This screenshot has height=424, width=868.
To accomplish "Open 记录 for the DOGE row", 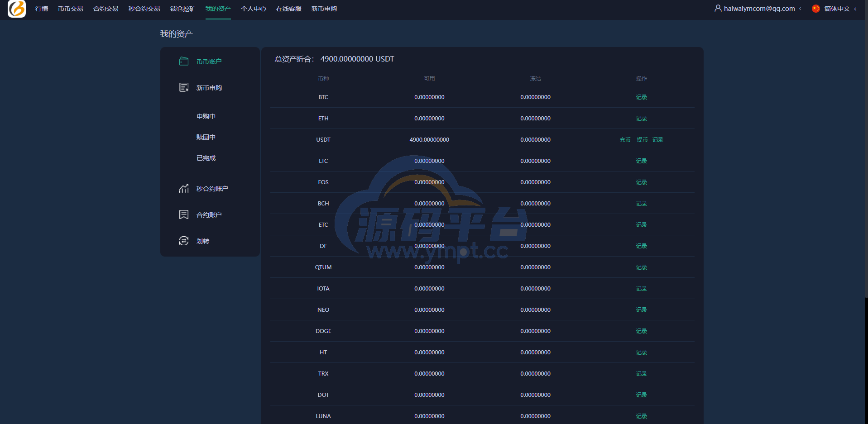I will pyautogui.click(x=642, y=331).
